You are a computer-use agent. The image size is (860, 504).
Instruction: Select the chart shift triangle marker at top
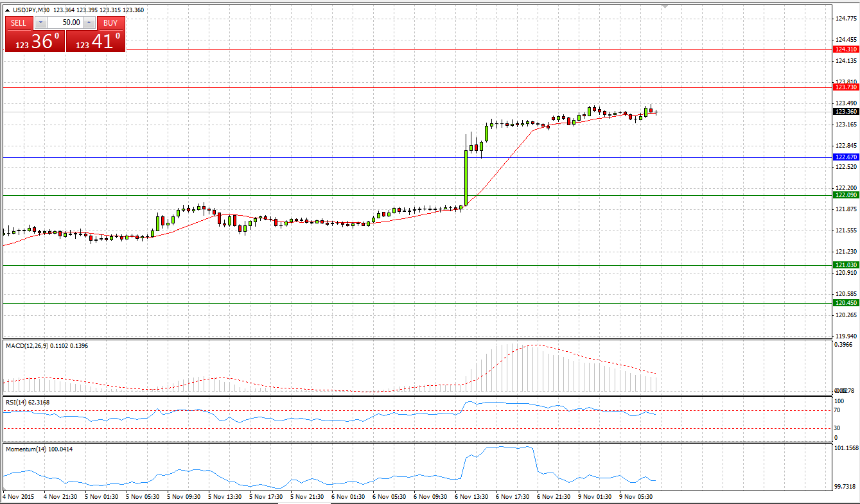[665, 6]
